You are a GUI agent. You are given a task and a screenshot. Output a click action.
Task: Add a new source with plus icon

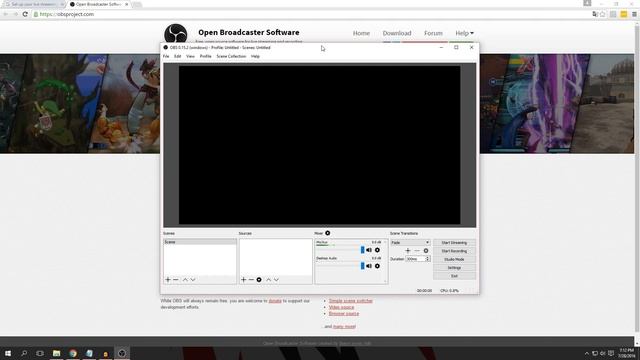(x=244, y=280)
